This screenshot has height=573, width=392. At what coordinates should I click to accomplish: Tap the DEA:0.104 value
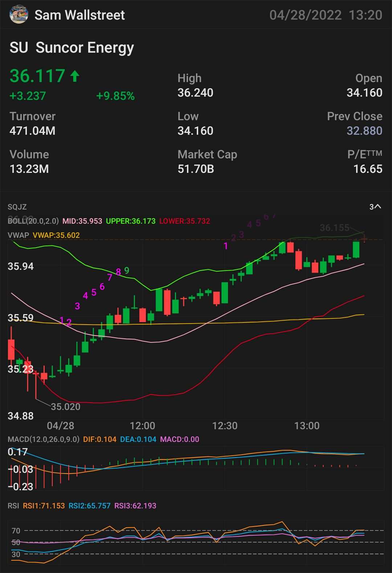138,439
